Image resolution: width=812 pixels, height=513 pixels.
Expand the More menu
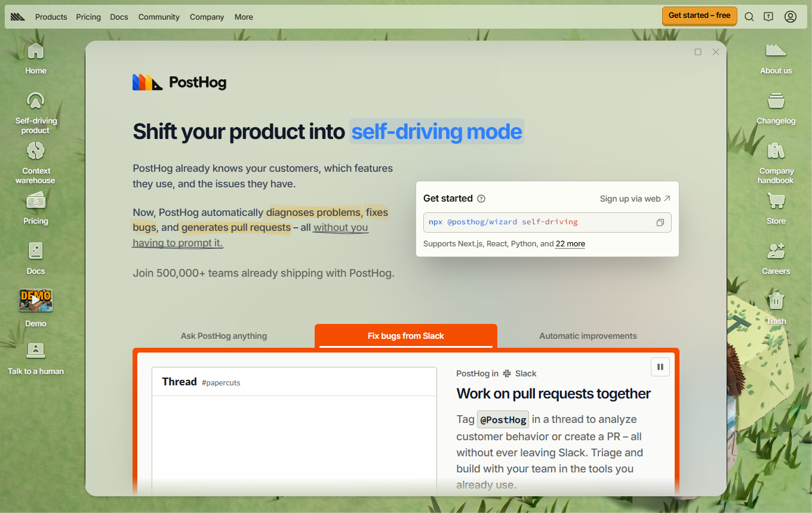point(244,17)
